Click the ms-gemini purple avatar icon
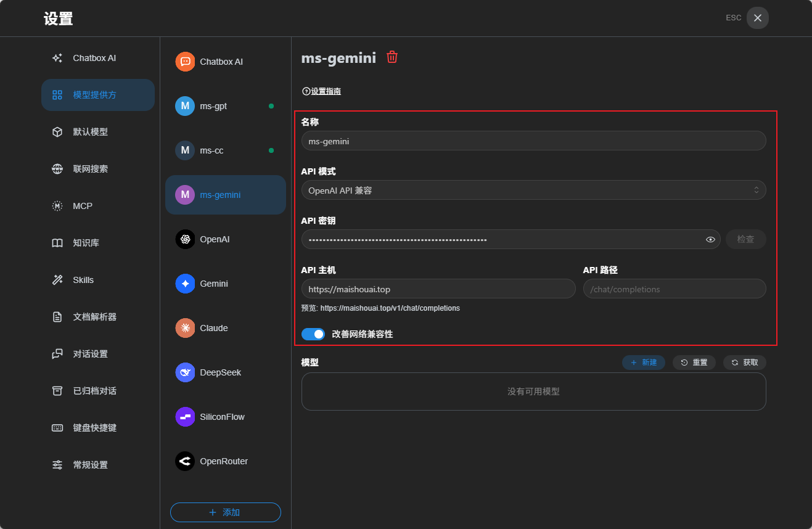The width and height of the screenshot is (812, 529). (185, 195)
